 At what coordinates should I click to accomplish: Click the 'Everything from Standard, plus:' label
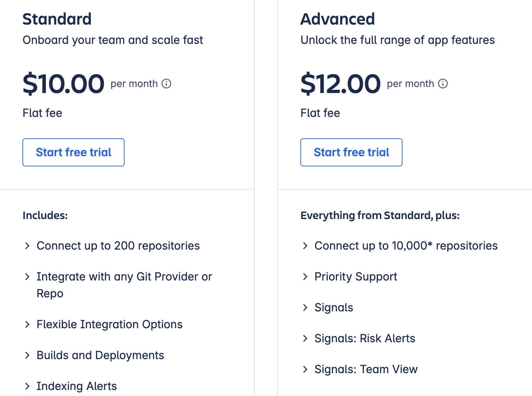coord(380,215)
